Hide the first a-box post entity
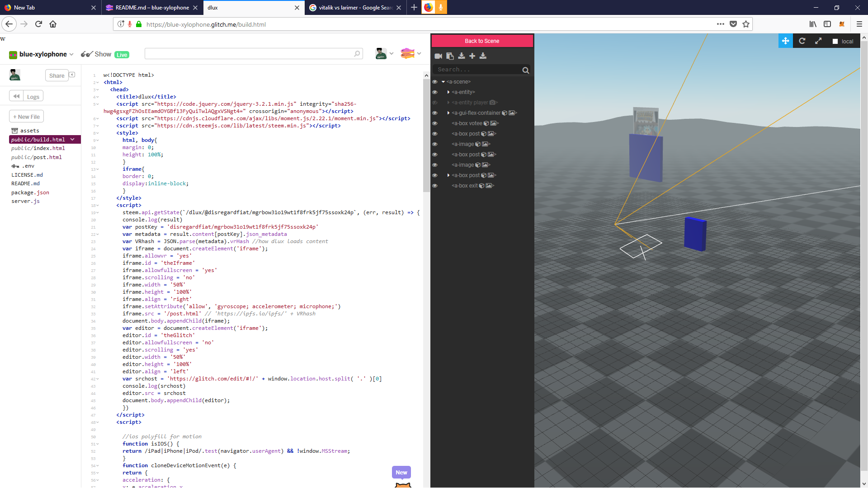The width and height of the screenshot is (868, 488). (x=435, y=134)
